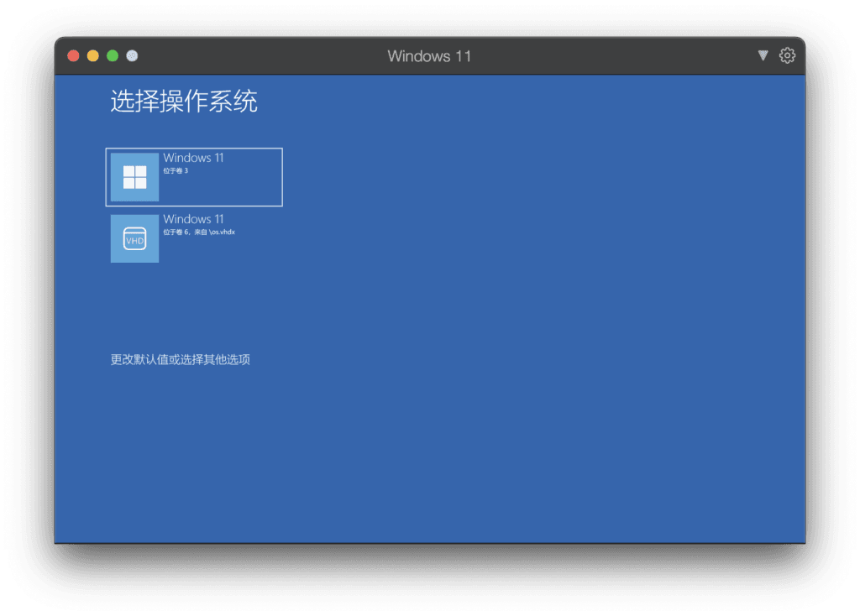Click the first Windows 11 name label
This screenshot has width=860, height=616.
pos(193,158)
